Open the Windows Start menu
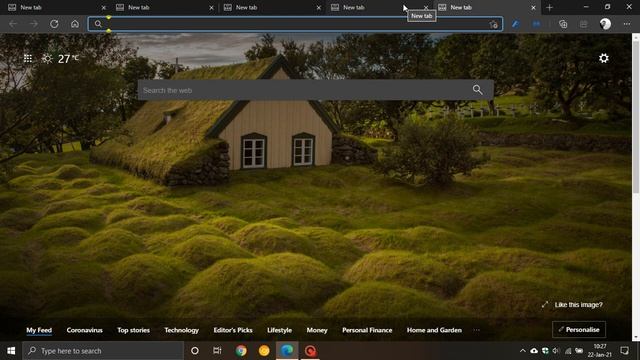Screen dimensions: 640x360 [11, 351]
